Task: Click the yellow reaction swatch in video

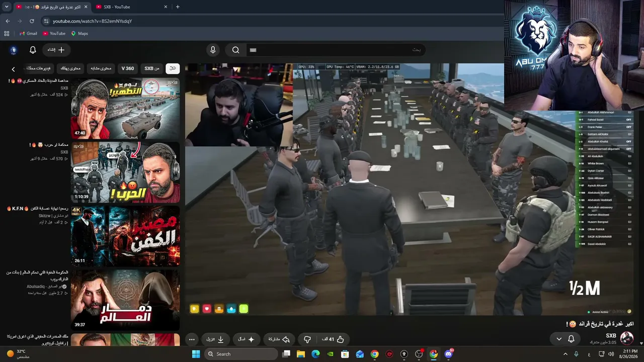Action: (x=195, y=309)
